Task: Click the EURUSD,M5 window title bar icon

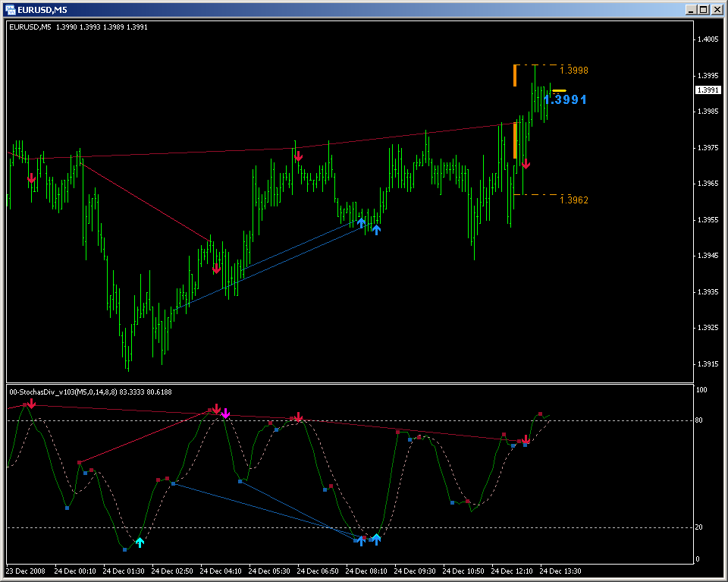Action: click(x=10, y=9)
